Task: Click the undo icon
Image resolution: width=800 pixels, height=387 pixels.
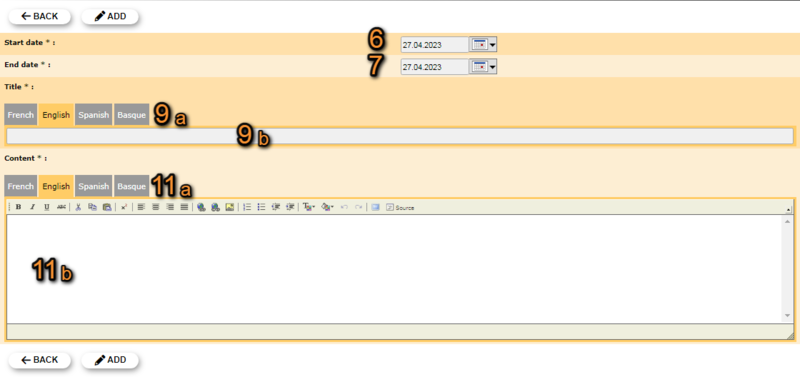Action: [344, 207]
